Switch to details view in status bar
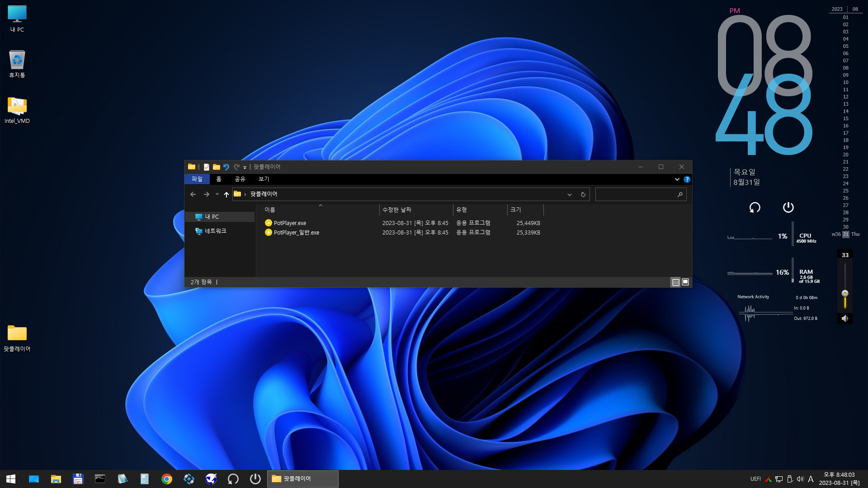 pos(675,282)
